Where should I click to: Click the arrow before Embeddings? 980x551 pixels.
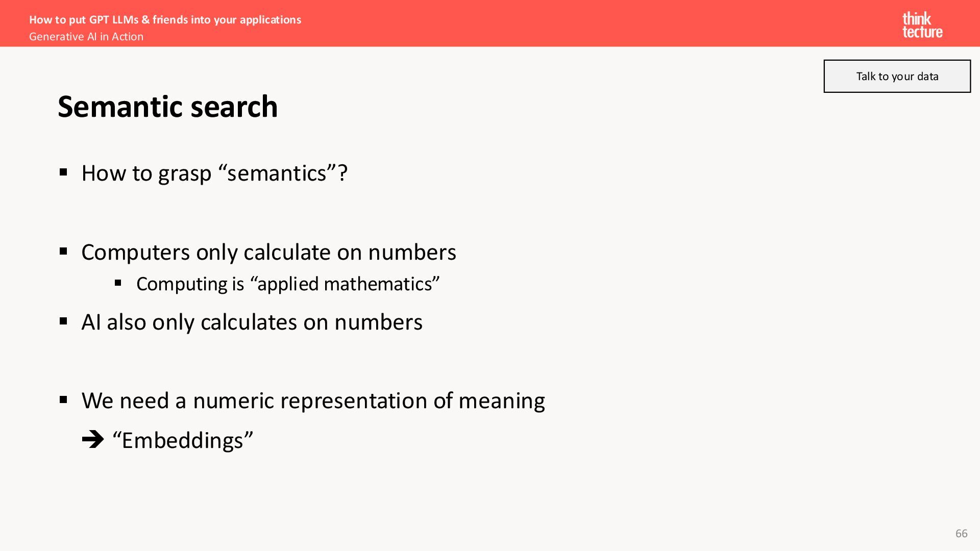coord(93,439)
